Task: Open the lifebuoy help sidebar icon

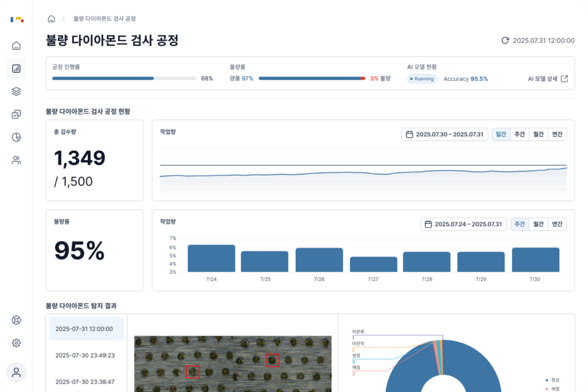Action: point(16,320)
